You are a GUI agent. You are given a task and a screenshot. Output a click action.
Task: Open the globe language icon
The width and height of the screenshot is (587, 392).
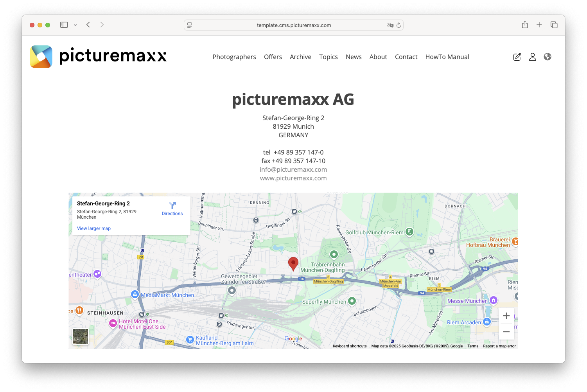(548, 57)
